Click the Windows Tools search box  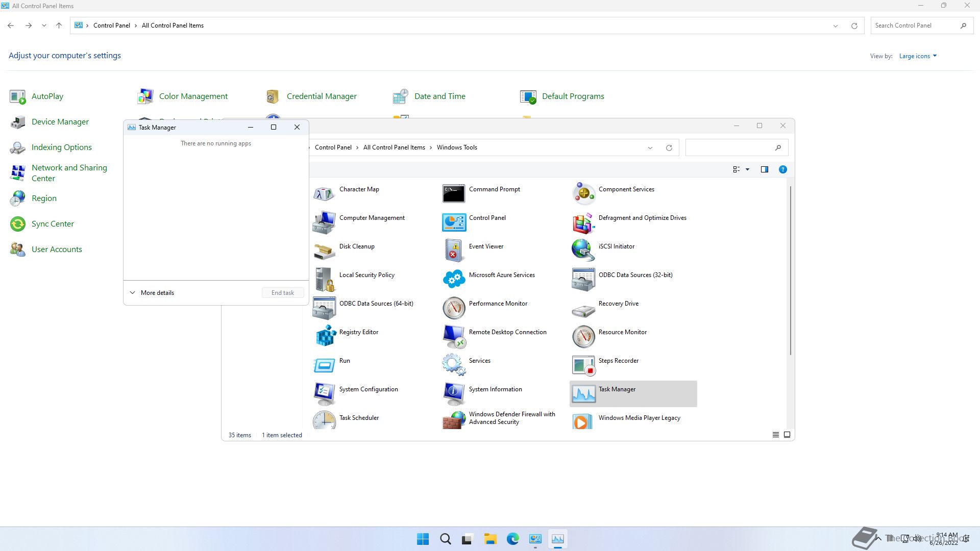(x=737, y=148)
